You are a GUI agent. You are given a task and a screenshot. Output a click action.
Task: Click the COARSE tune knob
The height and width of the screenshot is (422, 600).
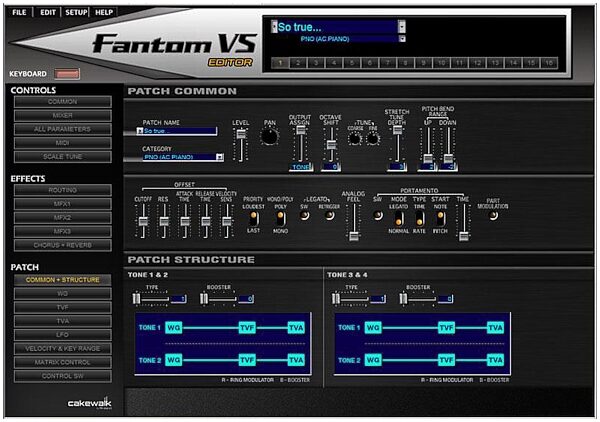(x=354, y=138)
